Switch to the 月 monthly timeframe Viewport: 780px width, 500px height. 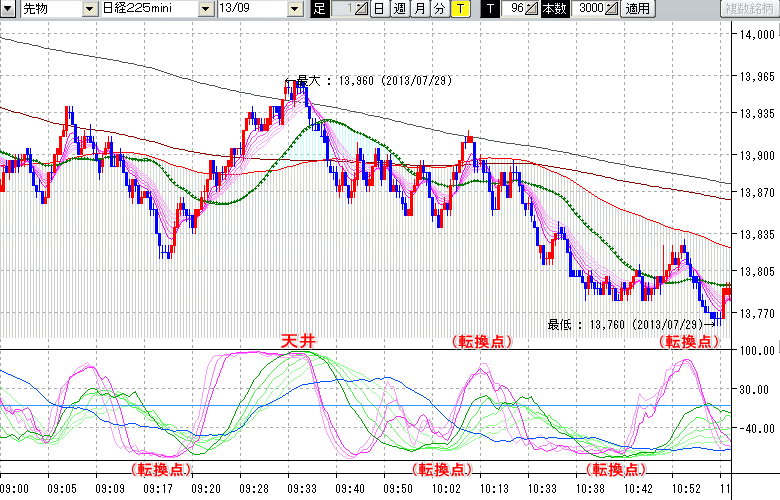point(419,9)
